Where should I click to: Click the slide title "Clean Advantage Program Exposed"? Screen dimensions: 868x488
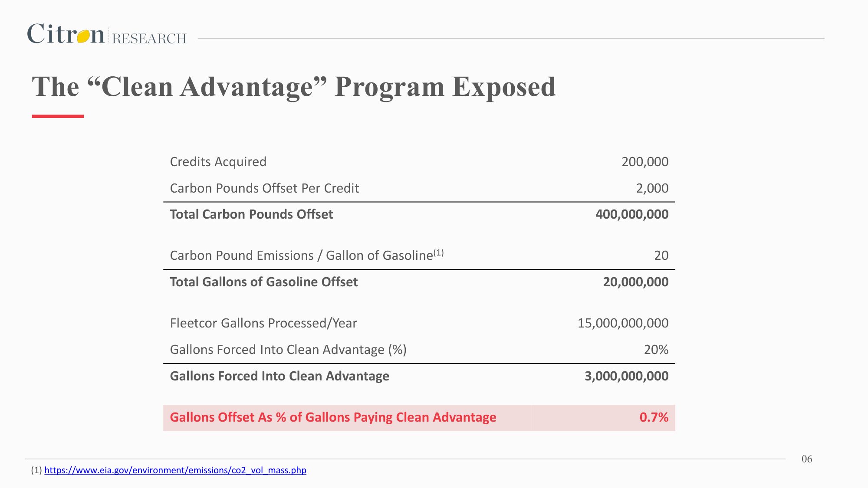point(293,87)
